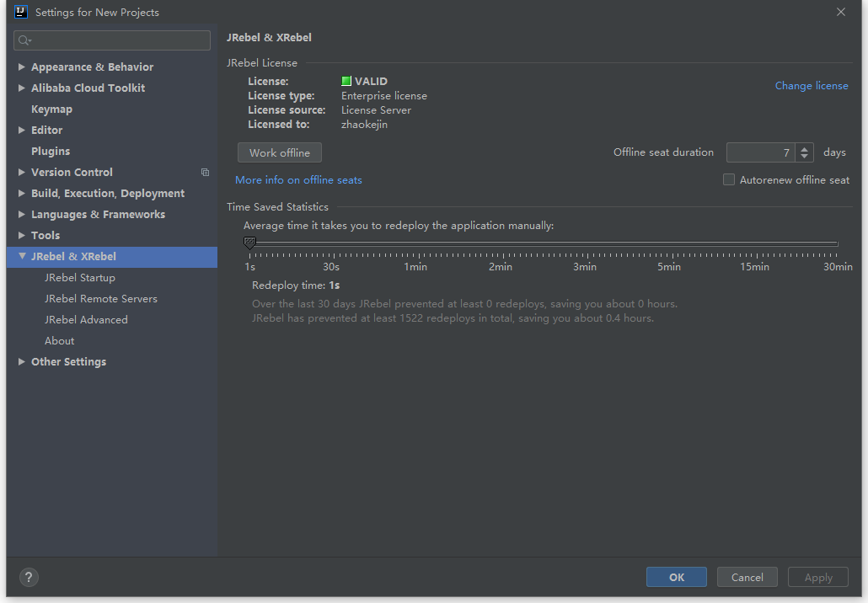Expand Languages & Frameworks arrow
868x603 pixels.
22,214
